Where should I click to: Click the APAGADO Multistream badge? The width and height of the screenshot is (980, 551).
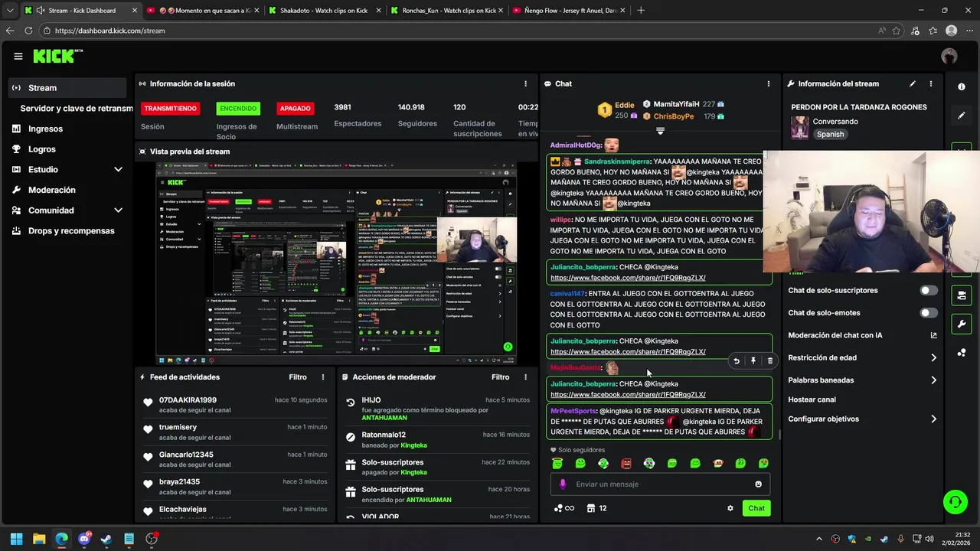(x=295, y=109)
